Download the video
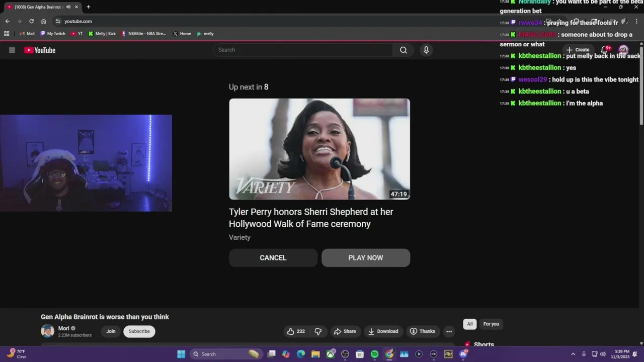 tap(383, 331)
